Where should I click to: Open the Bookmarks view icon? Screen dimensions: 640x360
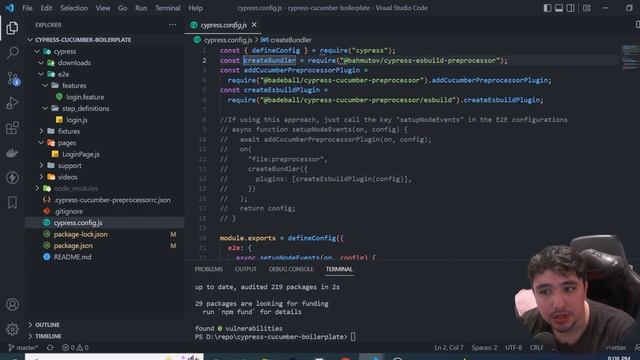12,202
